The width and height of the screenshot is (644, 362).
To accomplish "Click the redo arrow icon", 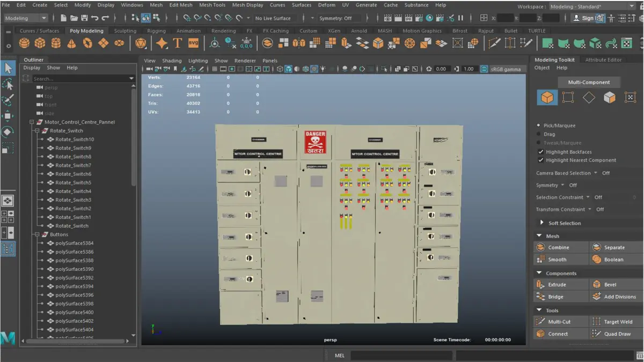I will [x=105, y=18].
